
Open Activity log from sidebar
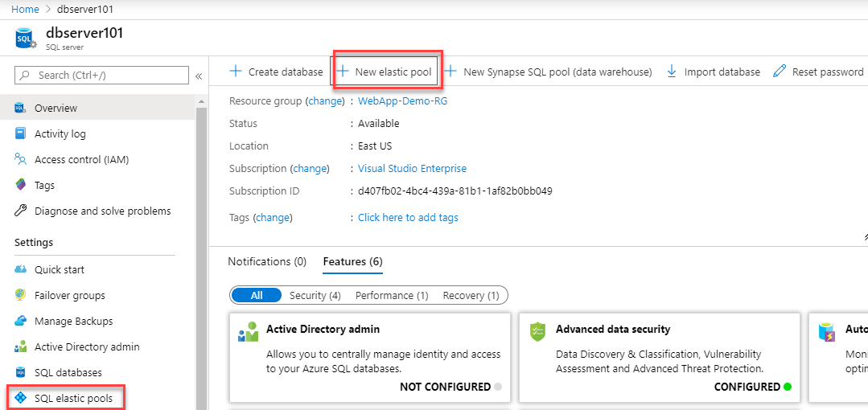click(60, 134)
